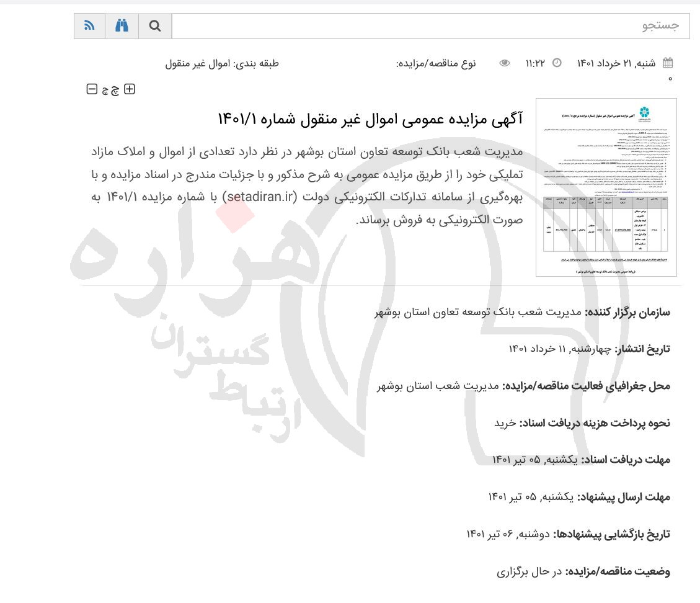Select the larger چ font-style icon
Viewport: 700px width, 603px height.
coord(116,90)
